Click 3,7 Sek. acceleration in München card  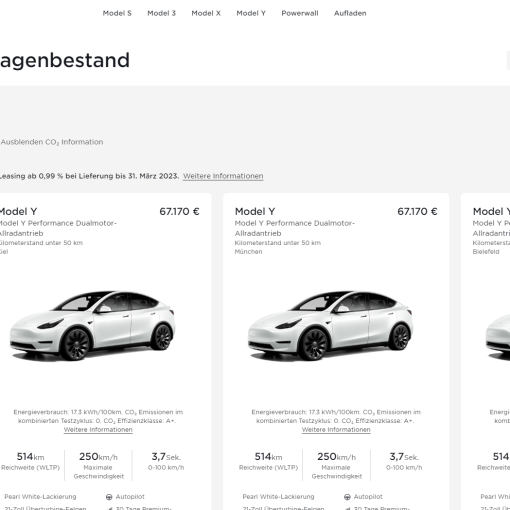click(404, 457)
